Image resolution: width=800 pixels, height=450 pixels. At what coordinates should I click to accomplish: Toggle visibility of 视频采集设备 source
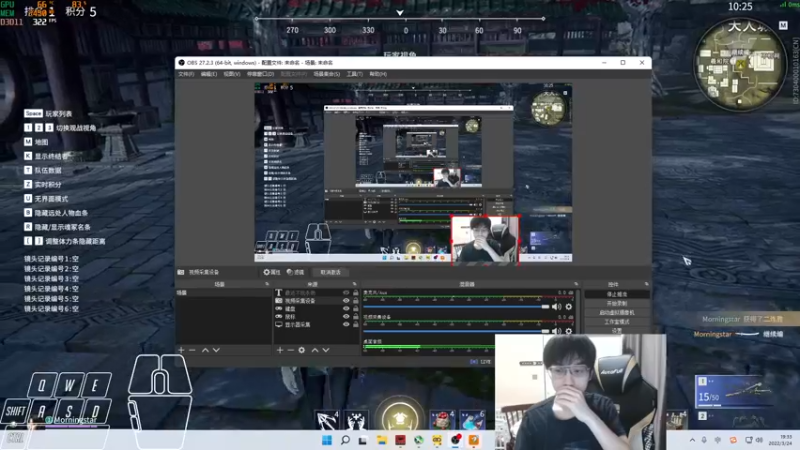(346, 301)
